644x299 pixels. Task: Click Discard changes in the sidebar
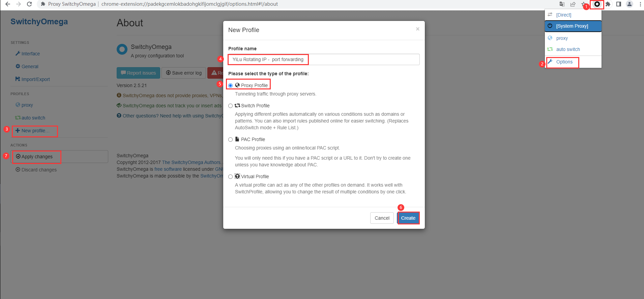click(x=36, y=170)
